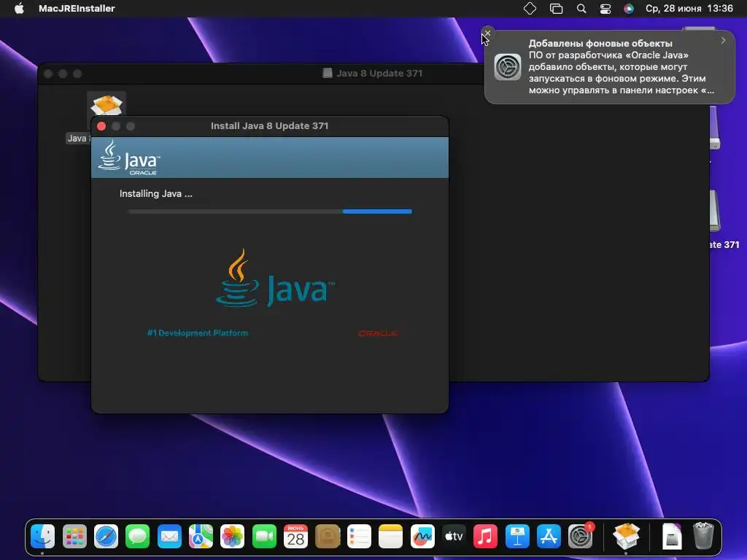
Task: Click the Java logo in the installer header
Action: point(129,157)
